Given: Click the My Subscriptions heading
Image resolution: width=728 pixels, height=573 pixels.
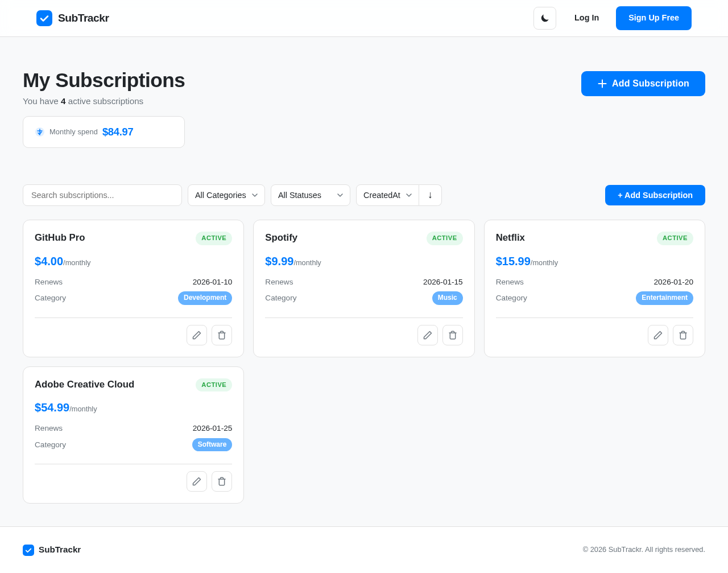Looking at the screenshot, I should [104, 81].
